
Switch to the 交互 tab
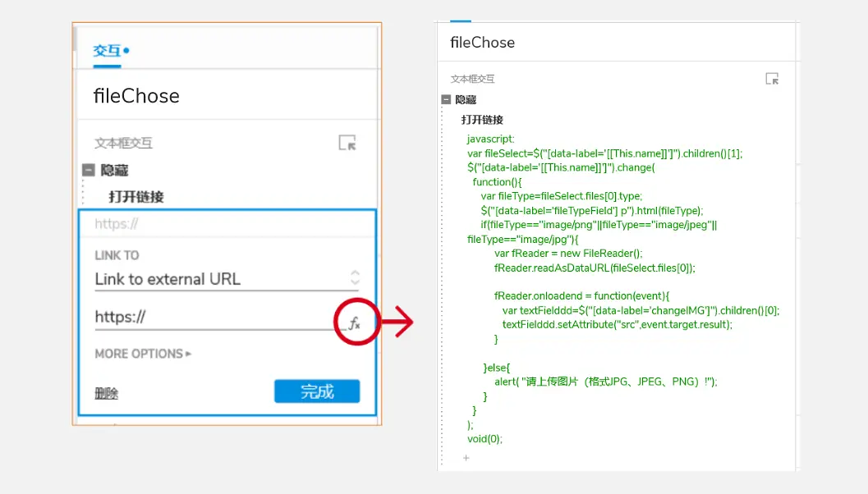pyautogui.click(x=107, y=51)
